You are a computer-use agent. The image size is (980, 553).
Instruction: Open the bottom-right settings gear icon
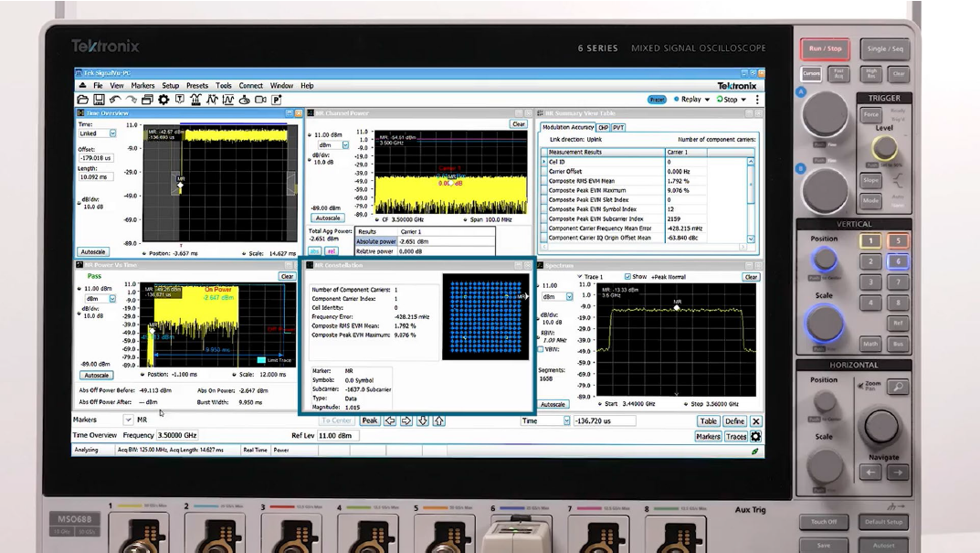click(x=755, y=436)
